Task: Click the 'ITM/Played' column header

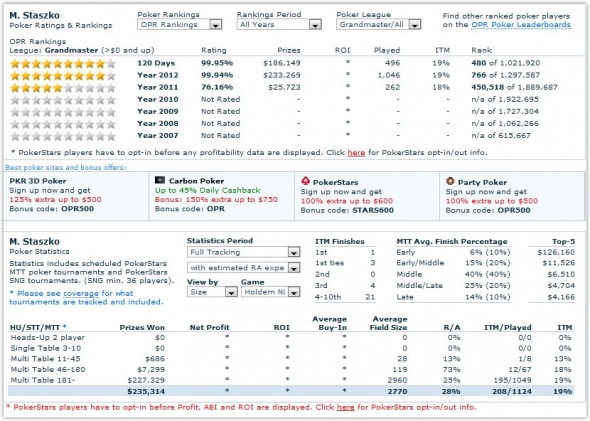Action: (508, 327)
